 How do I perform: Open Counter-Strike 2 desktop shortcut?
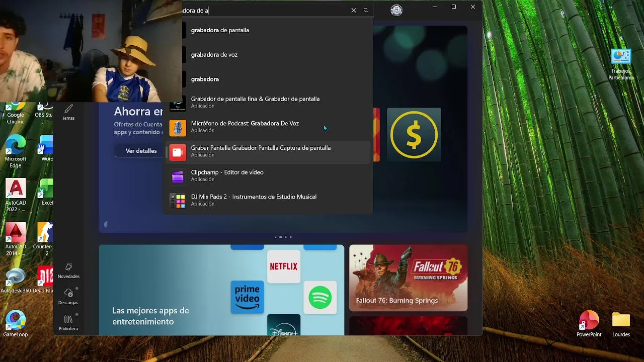[44, 239]
